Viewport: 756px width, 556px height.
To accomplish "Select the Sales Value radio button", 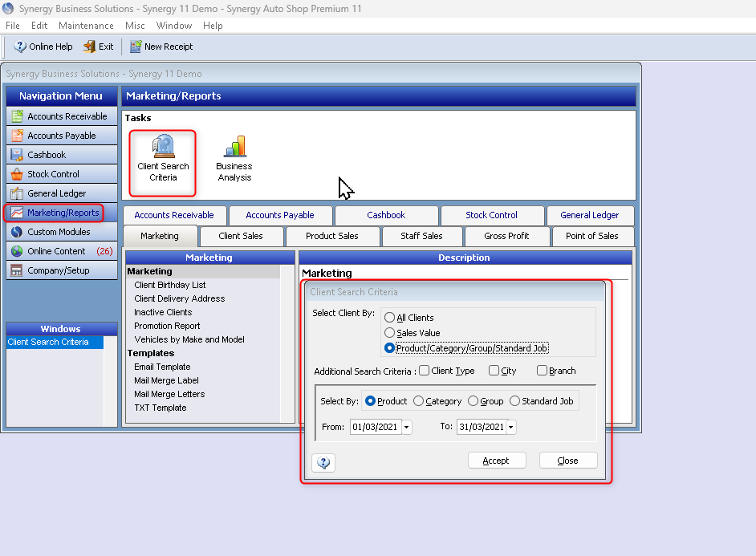I will click(x=389, y=332).
